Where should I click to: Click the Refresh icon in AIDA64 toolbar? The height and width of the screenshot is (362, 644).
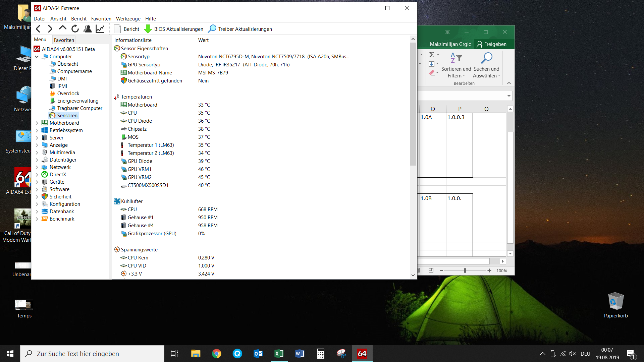[75, 29]
